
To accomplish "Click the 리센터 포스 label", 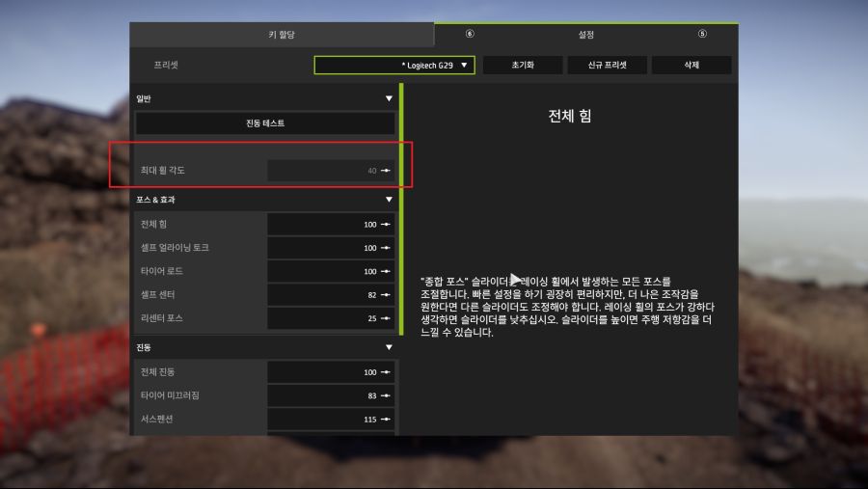I will 162,318.
